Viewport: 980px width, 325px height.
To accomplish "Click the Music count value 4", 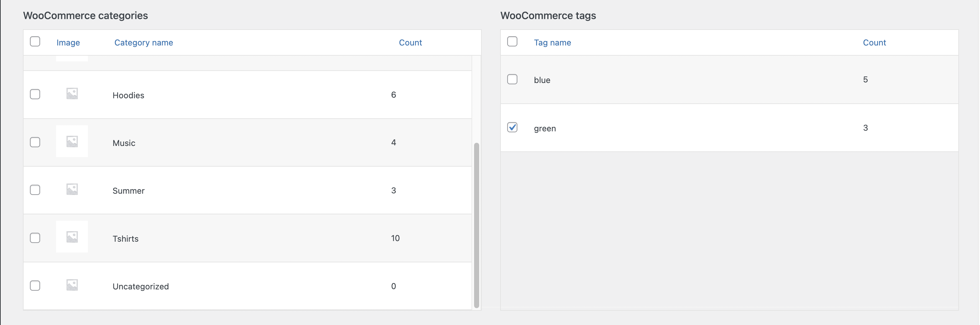I will click(394, 142).
